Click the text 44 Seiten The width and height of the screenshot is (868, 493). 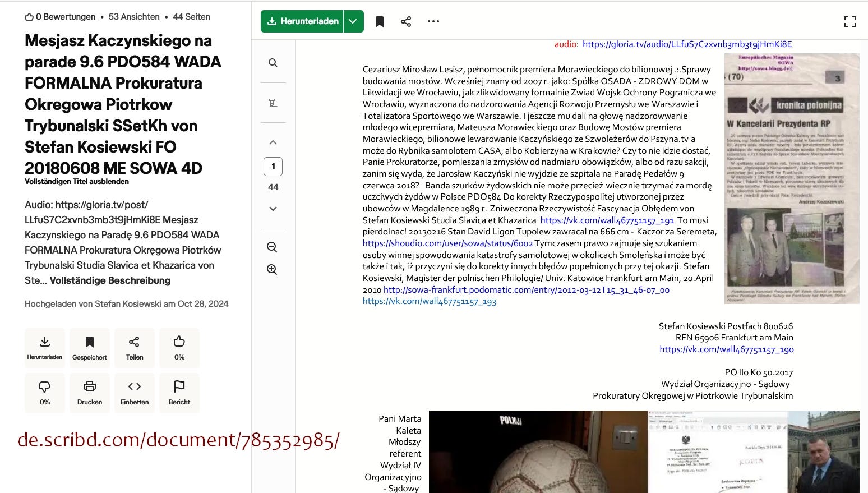pos(192,17)
